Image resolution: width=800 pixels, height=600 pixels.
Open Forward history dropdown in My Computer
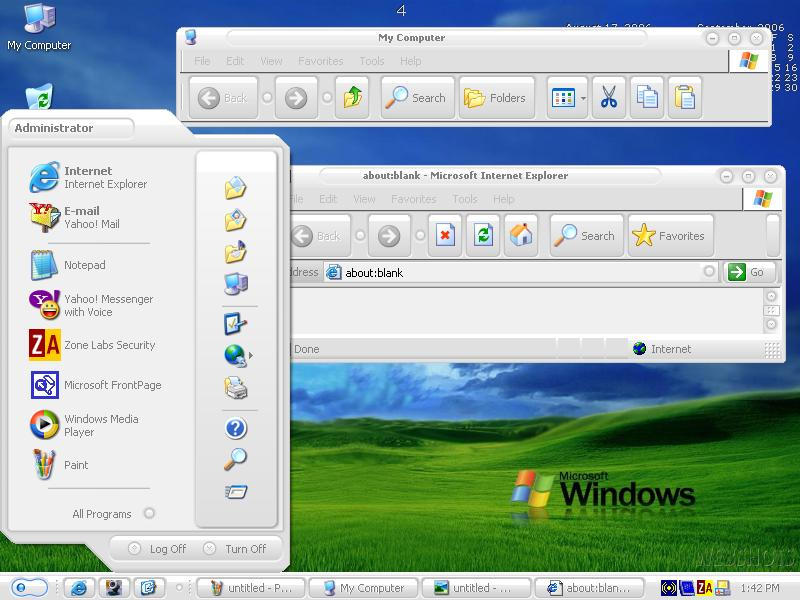pyautogui.click(x=327, y=97)
